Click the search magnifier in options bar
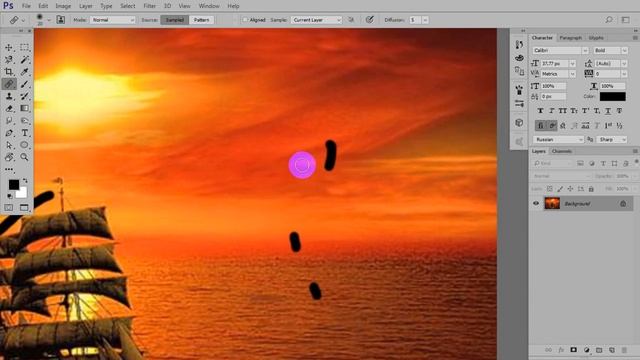The width and height of the screenshot is (640, 360). coord(609,20)
